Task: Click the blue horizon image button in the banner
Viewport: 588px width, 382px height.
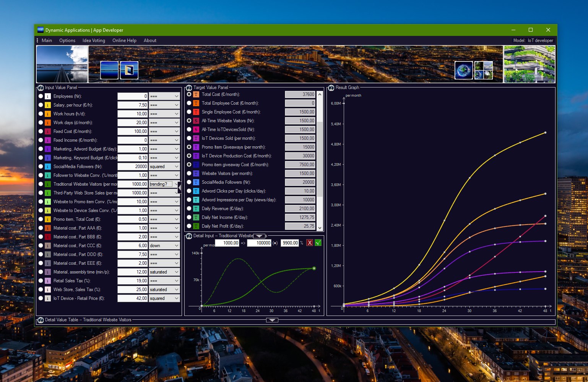Action: [109, 70]
